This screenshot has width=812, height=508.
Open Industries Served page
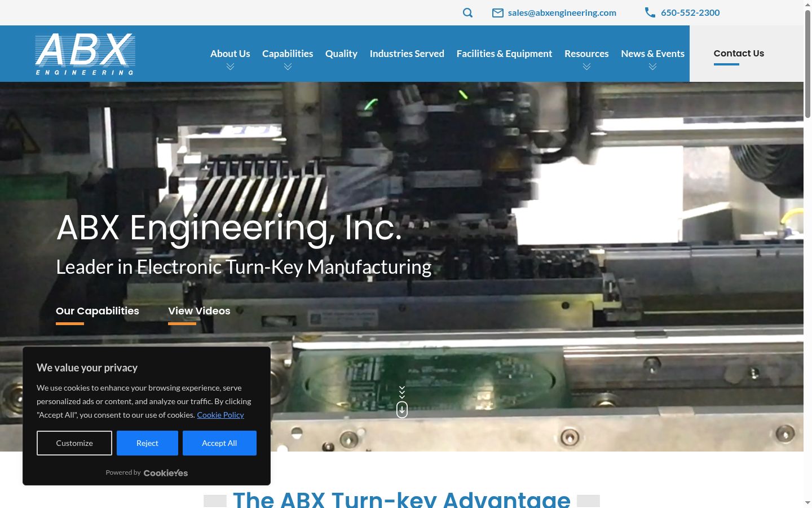click(x=407, y=54)
